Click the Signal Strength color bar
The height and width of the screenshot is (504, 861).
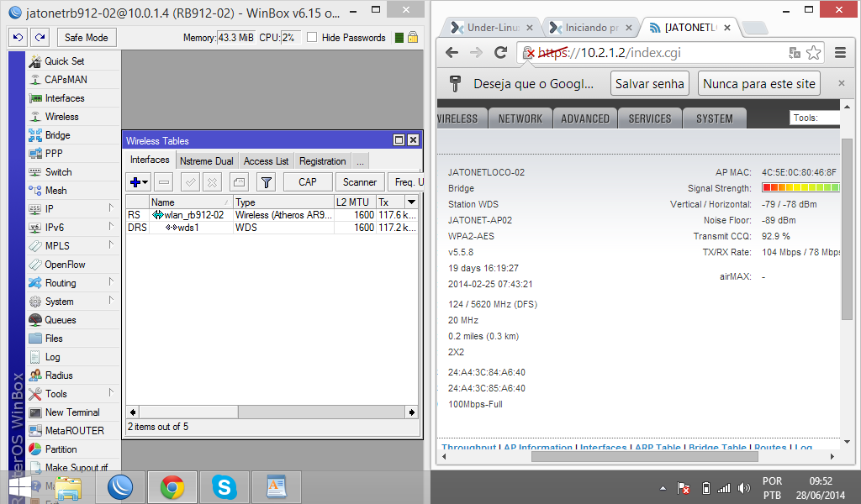[800, 187]
